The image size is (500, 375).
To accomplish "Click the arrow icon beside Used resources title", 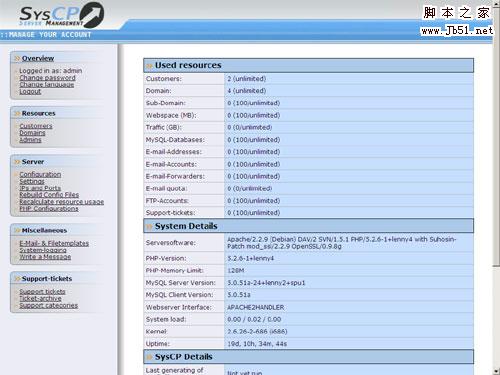I will click(x=150, y=66).
